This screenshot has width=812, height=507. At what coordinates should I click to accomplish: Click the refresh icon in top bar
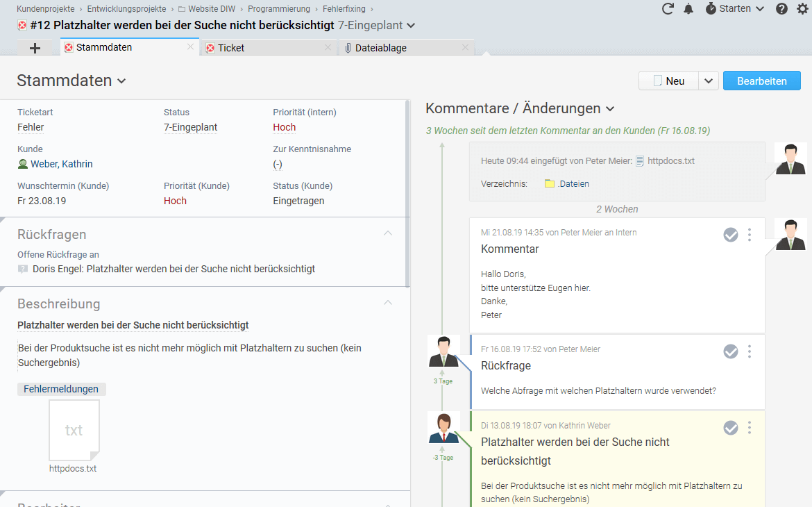click(x=668, y=9)
